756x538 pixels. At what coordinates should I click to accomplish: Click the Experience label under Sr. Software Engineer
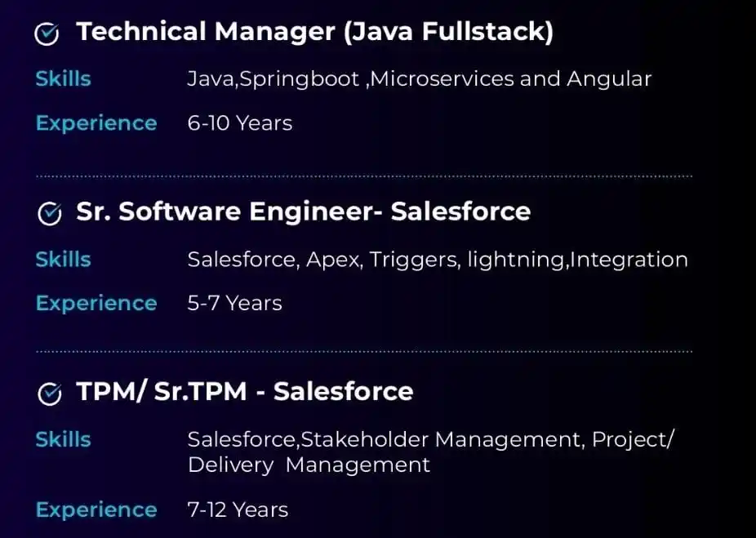pyautogui.click(x=96, y=305)
